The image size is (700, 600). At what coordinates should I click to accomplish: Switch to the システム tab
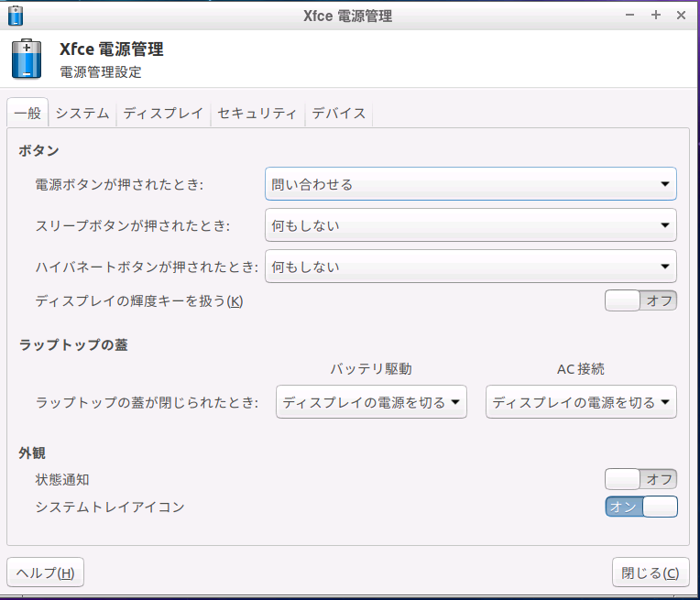(82, 113)
